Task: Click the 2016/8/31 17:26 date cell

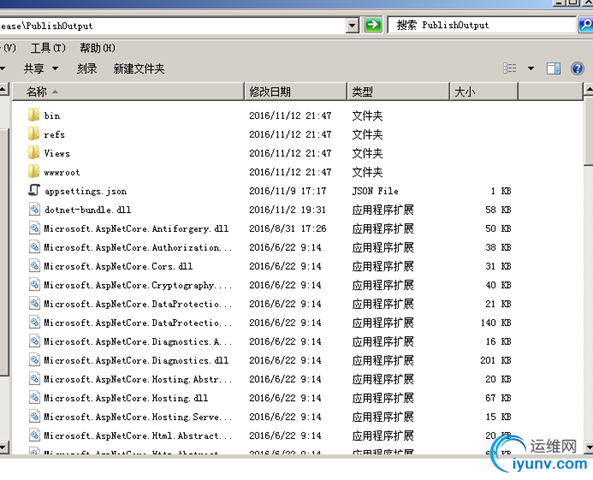Action: pyautogui.click(x=287, y=228)
